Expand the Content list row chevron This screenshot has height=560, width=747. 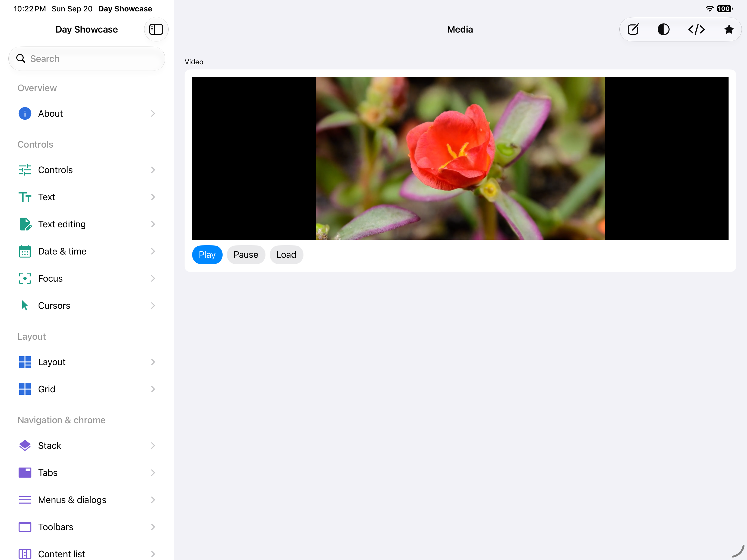tap(153, 554)
